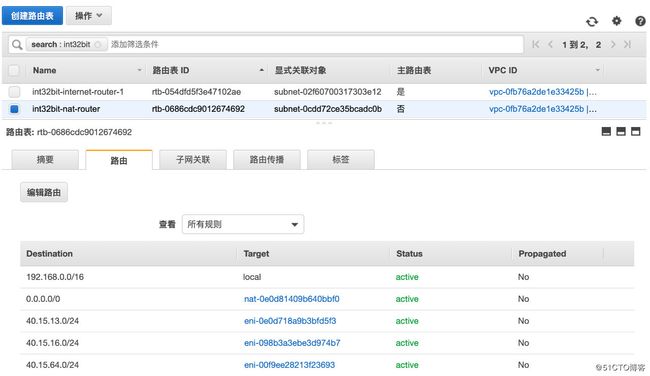
Task: Go to first page of results
Action: coord(536,44)
